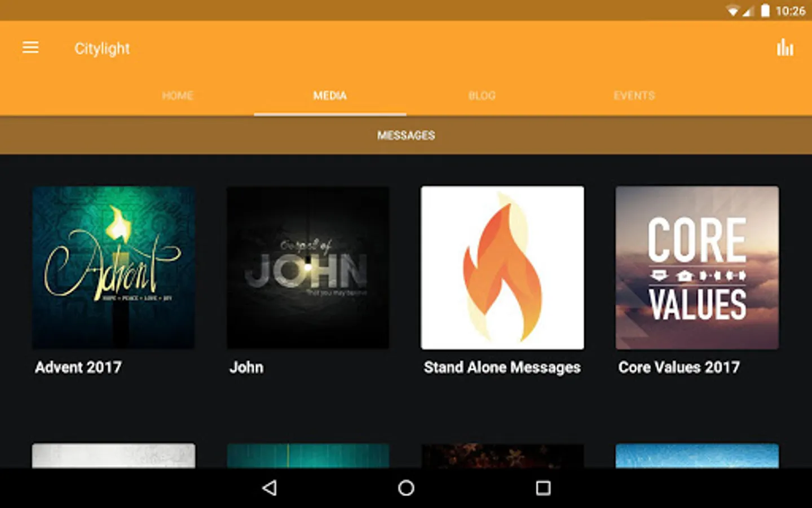This screenshot has width=812, height=508.
Task: Tap the Android back navigation button
Action: click(270, 488)
